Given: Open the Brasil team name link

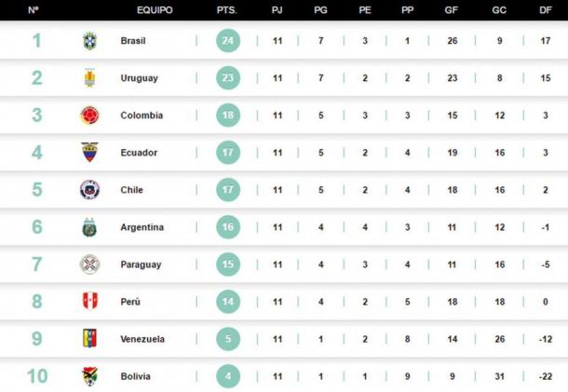Looking at the screenshot, I should tap(133, 41).
